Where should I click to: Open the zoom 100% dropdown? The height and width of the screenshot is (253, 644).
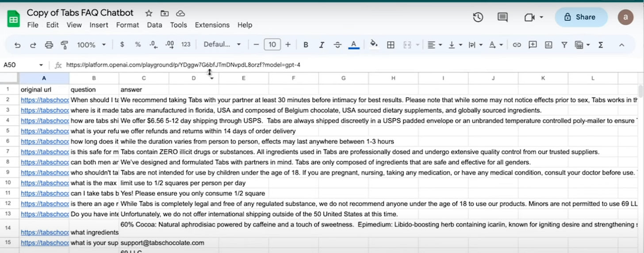pyautogui.click(x=91, y=45)
